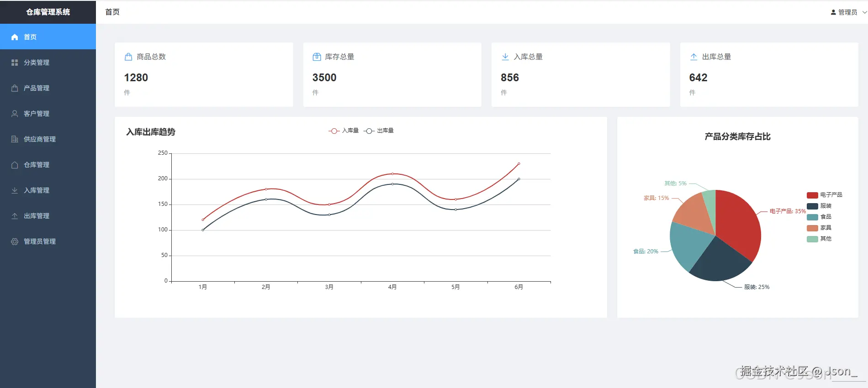Click the arrow beside 管理员
Image resolution: width=868 pixels, height=388 pixels.
(x=864, y=12)
